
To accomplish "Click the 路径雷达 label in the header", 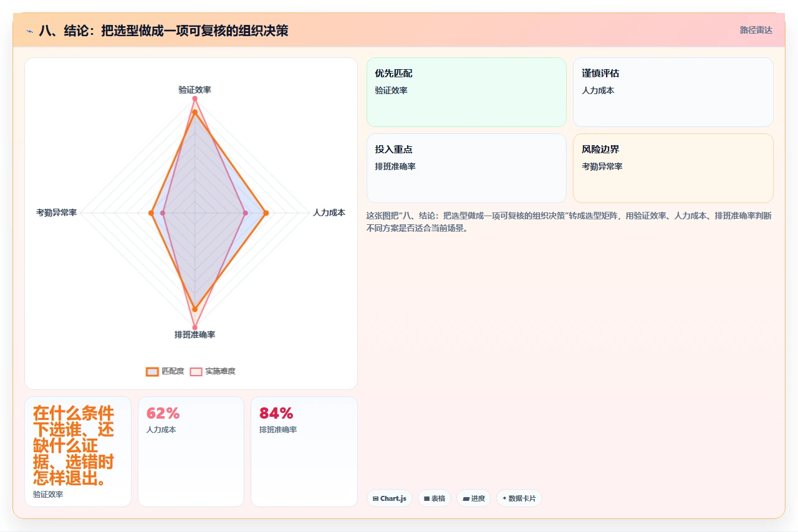I will click(756, 30).
